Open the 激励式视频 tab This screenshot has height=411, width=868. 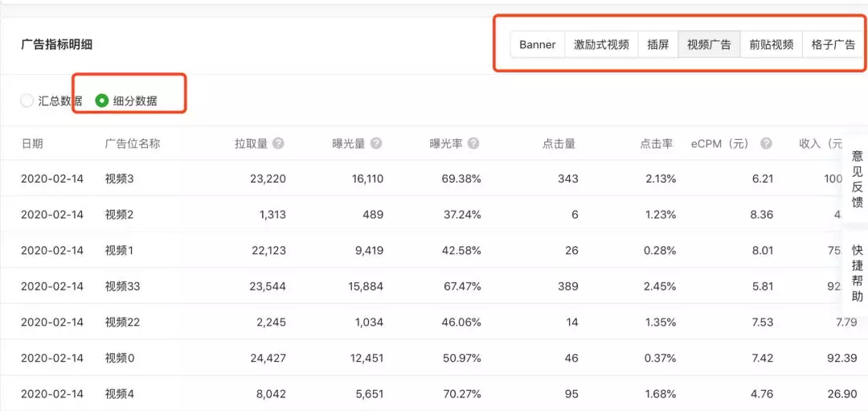click(x=601, y=45)
